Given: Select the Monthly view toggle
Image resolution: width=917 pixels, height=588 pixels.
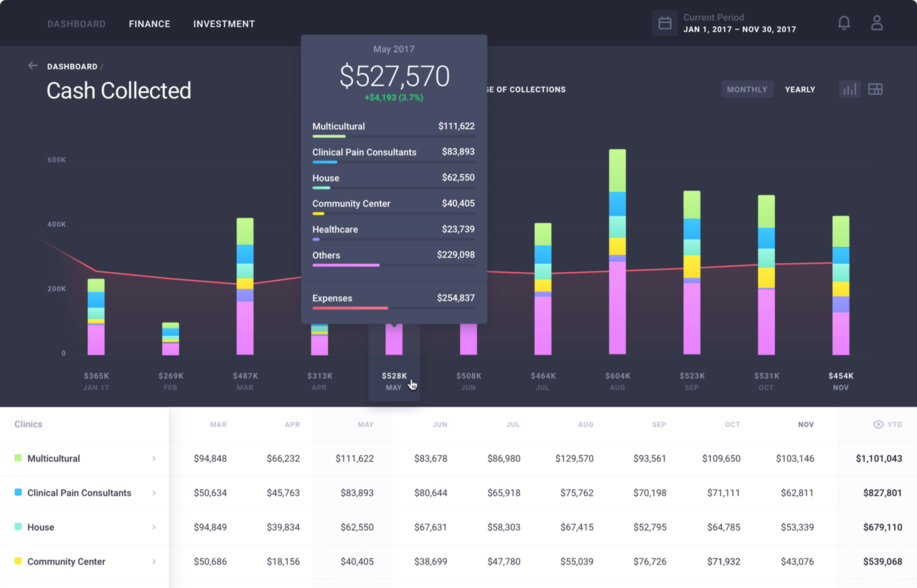Looking at the screenshot, I should (x=747, y=89).
